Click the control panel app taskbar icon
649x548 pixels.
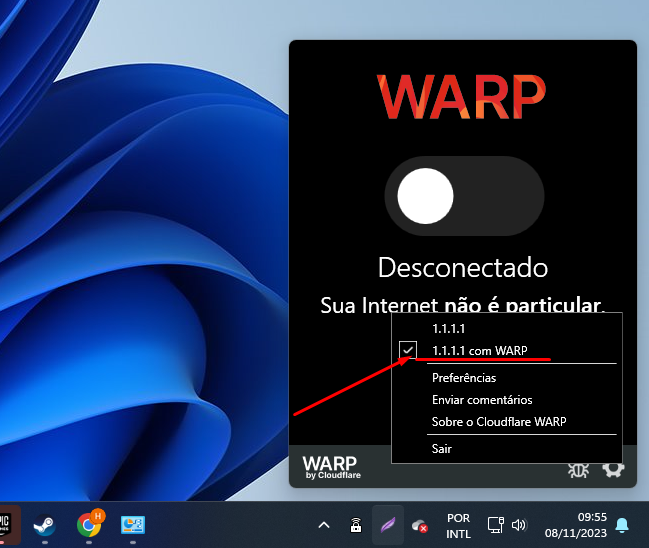point(133,525)
